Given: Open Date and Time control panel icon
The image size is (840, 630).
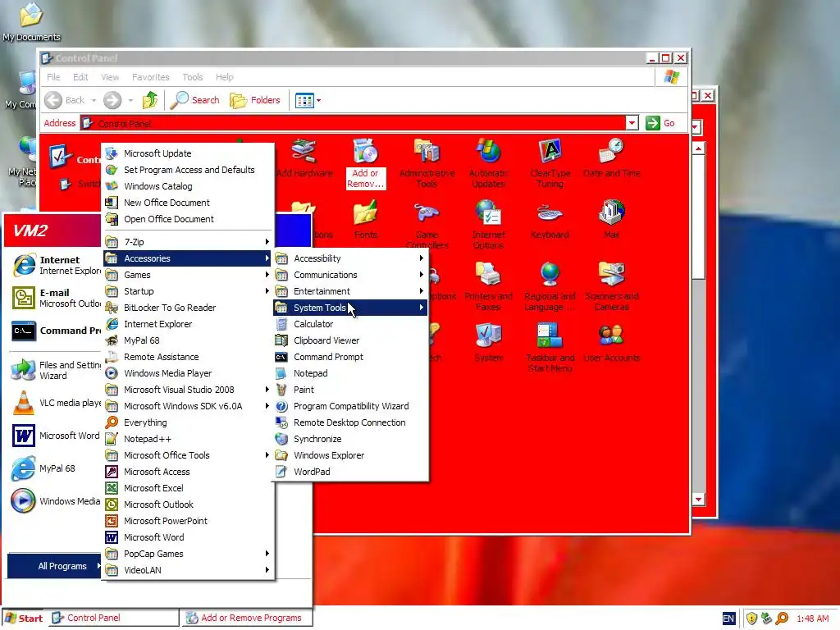Looking at the screenshot, I should click(x=611, y=159).
